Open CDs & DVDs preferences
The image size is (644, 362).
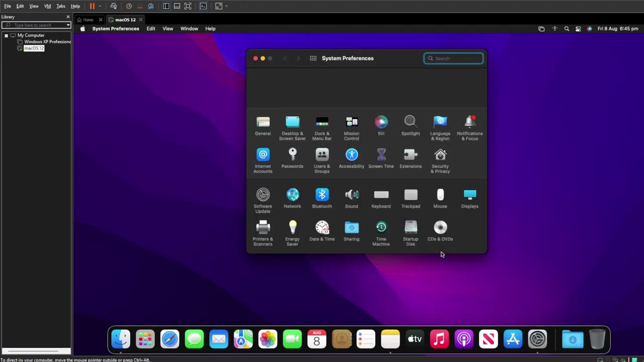[440, 231]
